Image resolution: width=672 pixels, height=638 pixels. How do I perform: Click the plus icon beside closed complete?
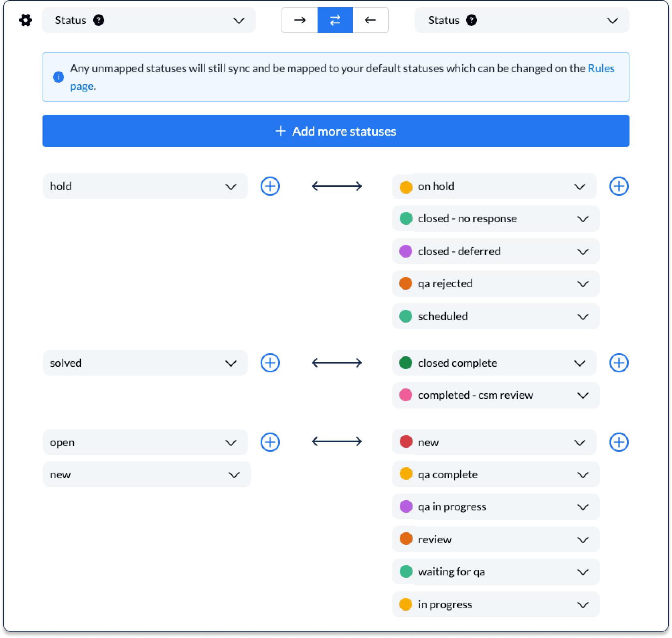[619, 362]
